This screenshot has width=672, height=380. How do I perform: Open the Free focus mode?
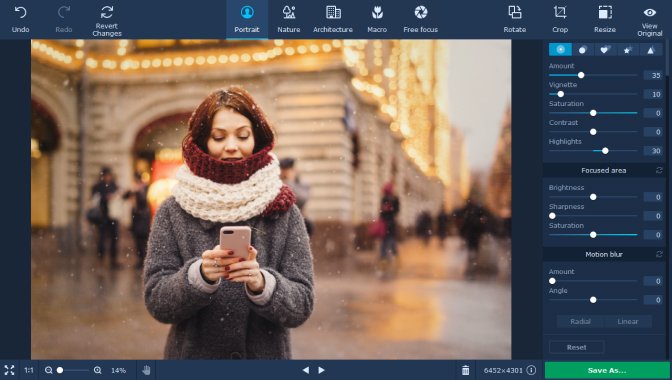(420, 20)
